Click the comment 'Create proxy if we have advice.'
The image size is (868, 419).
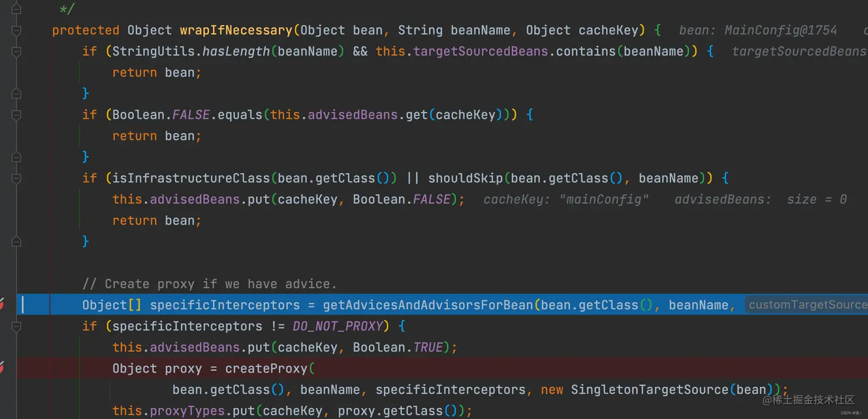click(210, 284)
